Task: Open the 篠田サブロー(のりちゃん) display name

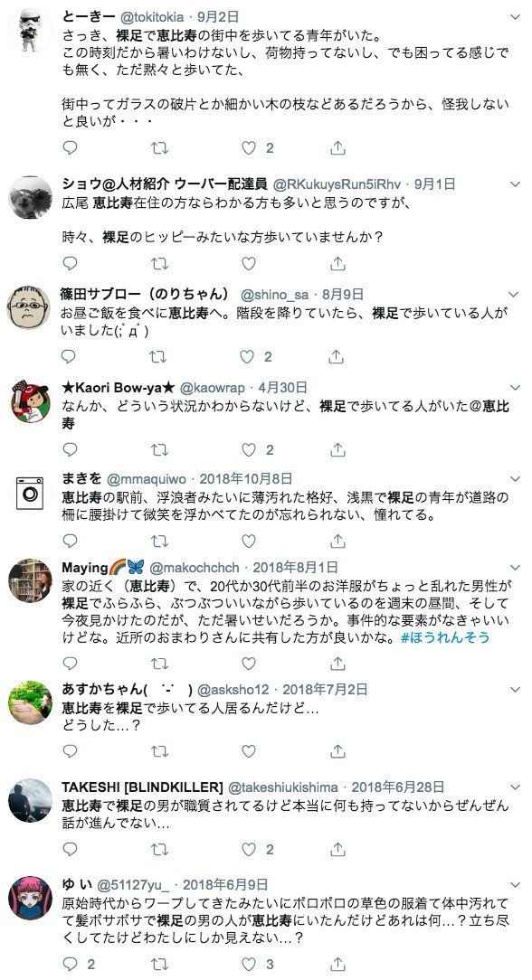Action: coord(145,295)
